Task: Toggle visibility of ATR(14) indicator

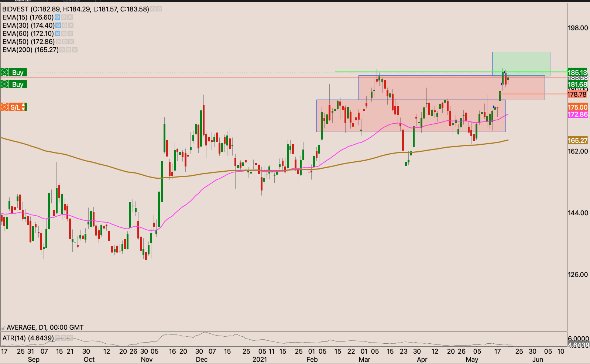Action: pyautogui.click(x=57, y=338)
